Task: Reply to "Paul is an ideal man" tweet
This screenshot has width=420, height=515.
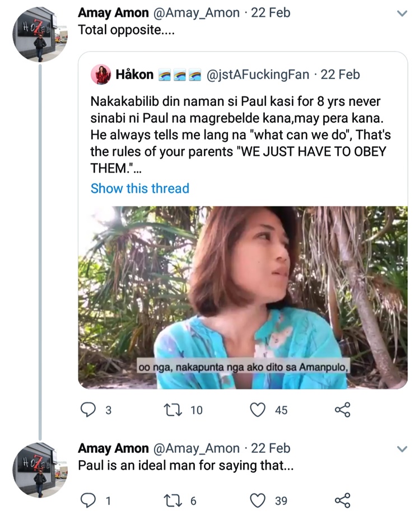Action: [x=88, y=500]
